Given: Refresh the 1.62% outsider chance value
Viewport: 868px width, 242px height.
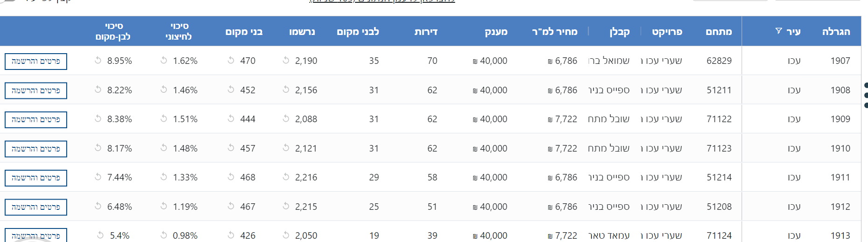Looking at the screenshot, I should [164, 60].
